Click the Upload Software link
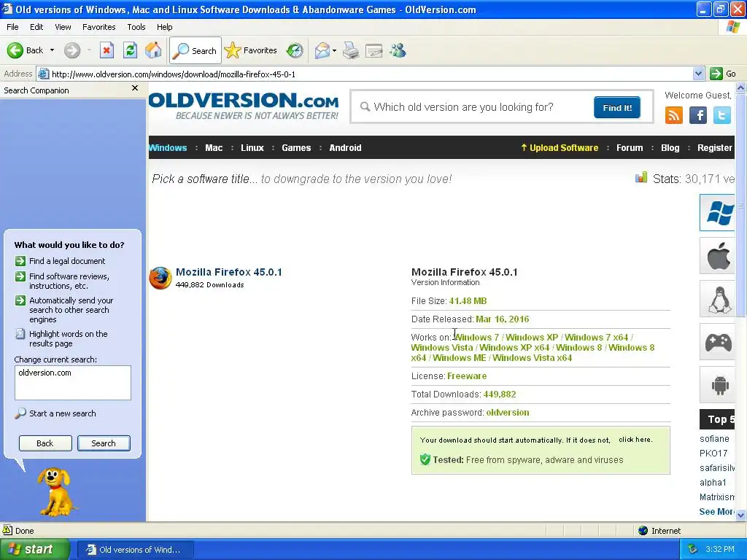The width and height of the screenshot is (747, 560). tap(560, 147)
